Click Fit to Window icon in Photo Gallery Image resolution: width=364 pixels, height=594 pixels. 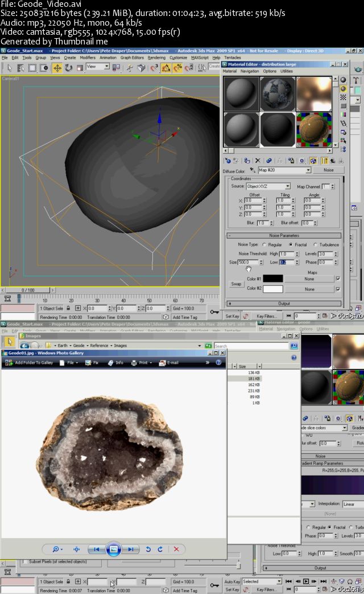(x=76, y=549)
